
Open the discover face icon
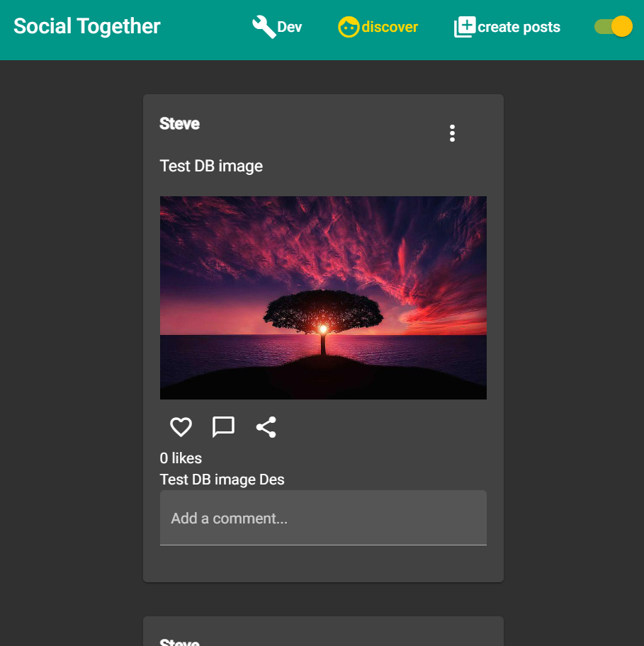[x=349, y=27]
